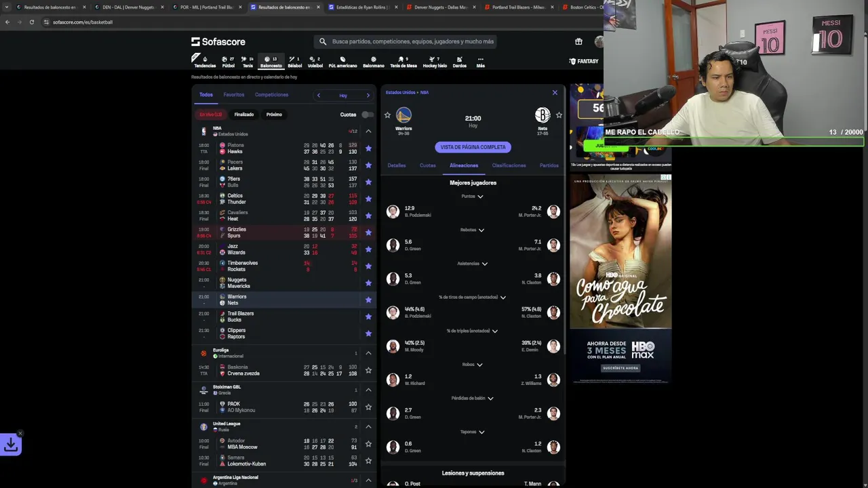Click the search input field
Image resolution: width=868 pixels, height=488 pixels.
coord(407,41)
